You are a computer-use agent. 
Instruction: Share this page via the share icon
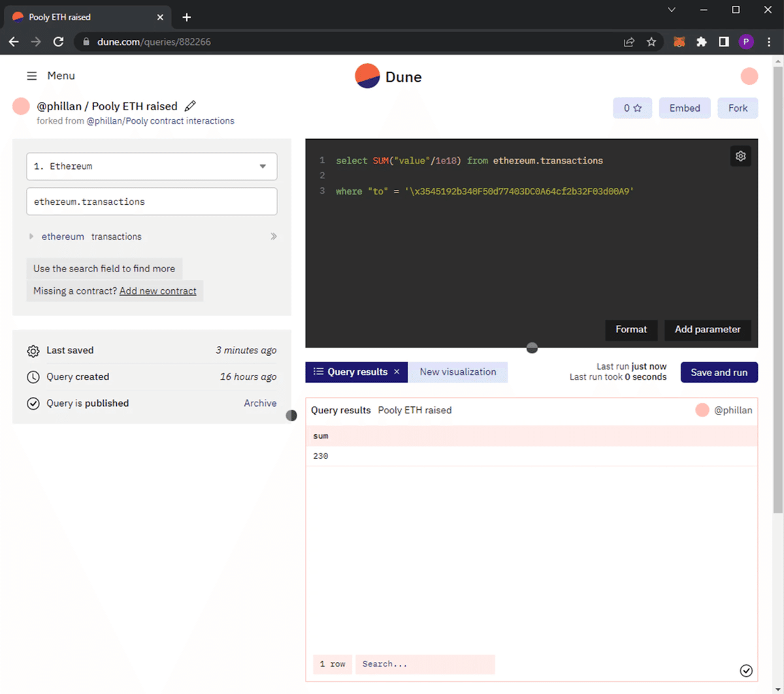[629, 42]
